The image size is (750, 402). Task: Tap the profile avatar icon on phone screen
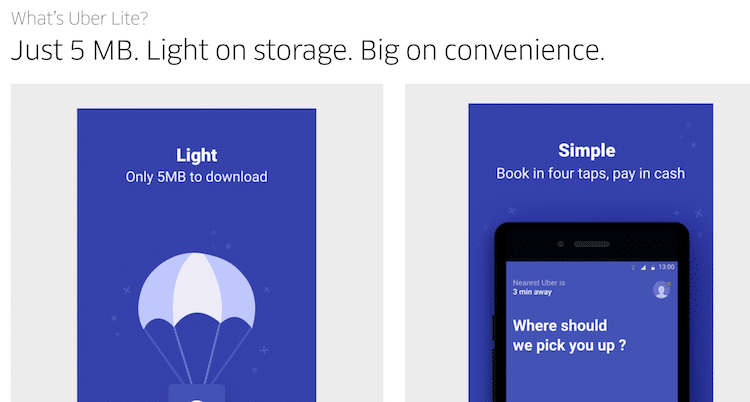point(662,290)
